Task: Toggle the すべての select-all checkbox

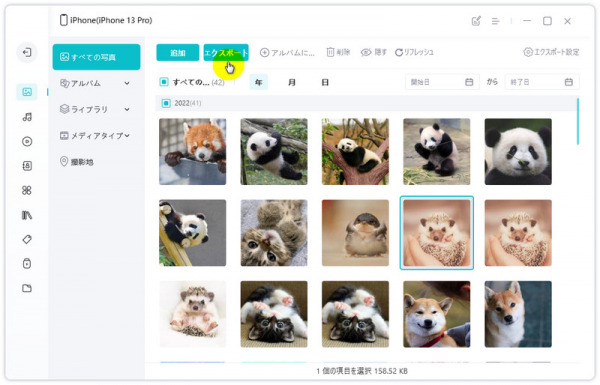Action: (164, 82)
